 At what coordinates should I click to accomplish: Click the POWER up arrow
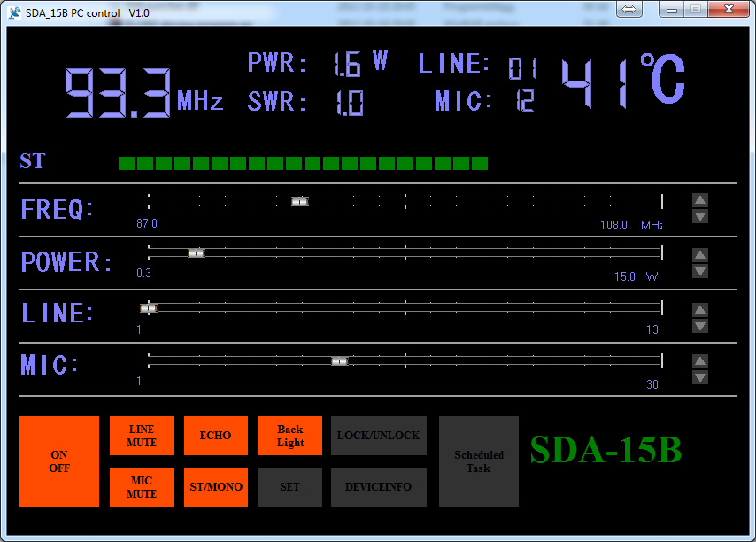(700, 254)
